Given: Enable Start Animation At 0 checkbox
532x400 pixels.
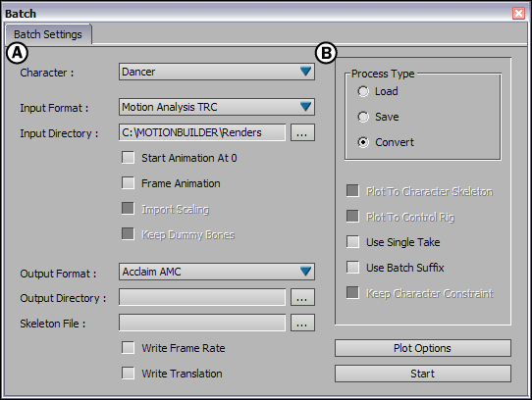Looking at the screenshot, I should pos(128,158).
